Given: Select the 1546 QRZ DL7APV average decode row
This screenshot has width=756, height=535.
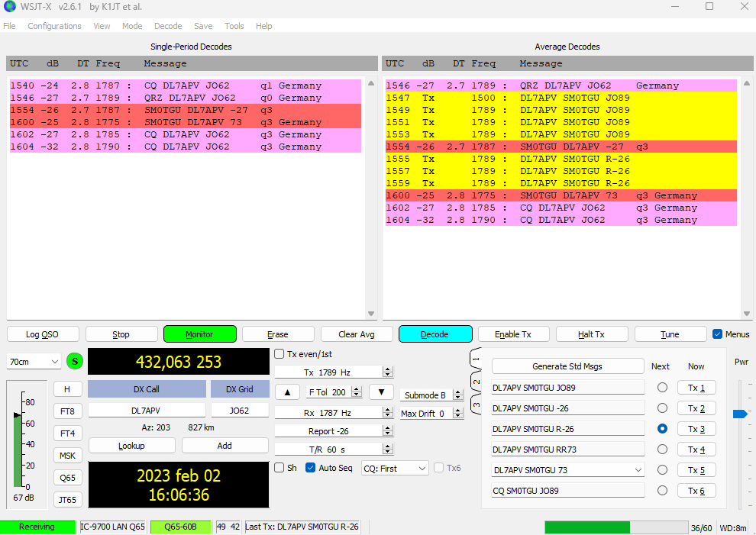Looking at the screenshot, I should 561,85.
